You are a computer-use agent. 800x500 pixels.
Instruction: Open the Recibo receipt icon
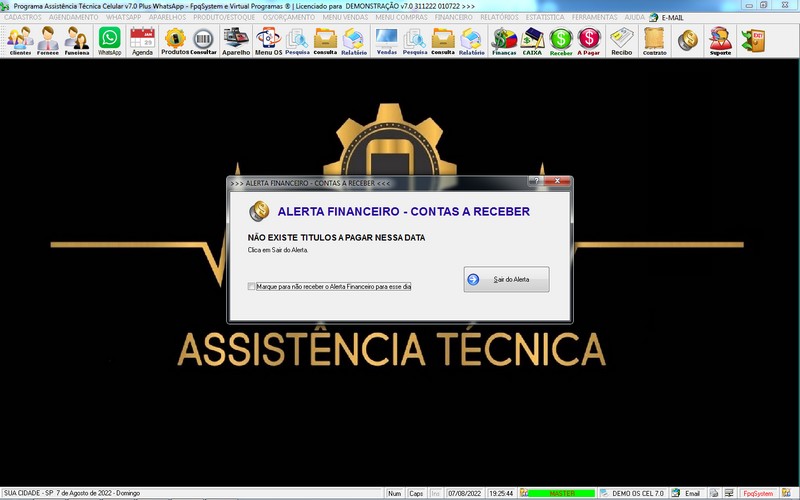(x=621, y=41)
